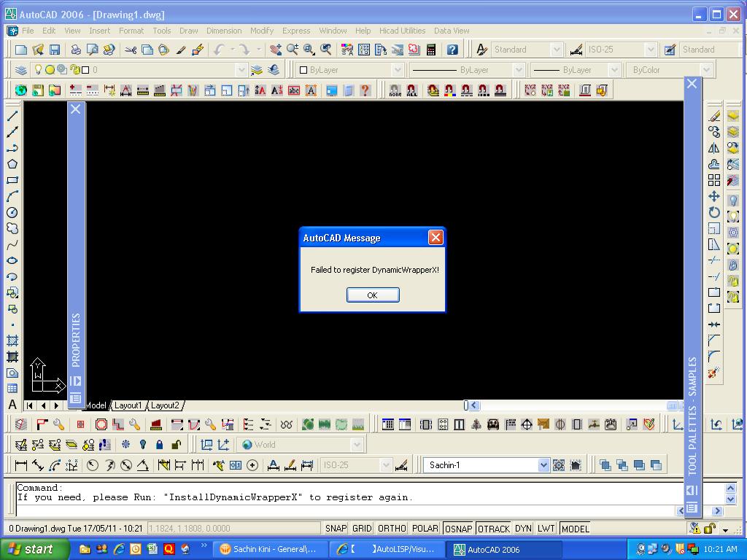The width and height of the screenshot is (747, 560).
Task: Toggle SNAP mode in status bar
Action: (x=336, y=529)
